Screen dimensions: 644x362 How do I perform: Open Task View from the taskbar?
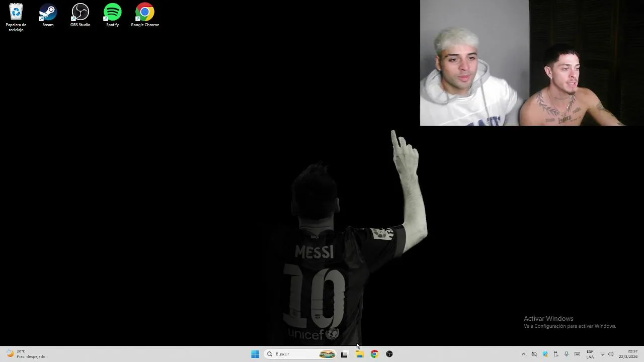[344, 354]
